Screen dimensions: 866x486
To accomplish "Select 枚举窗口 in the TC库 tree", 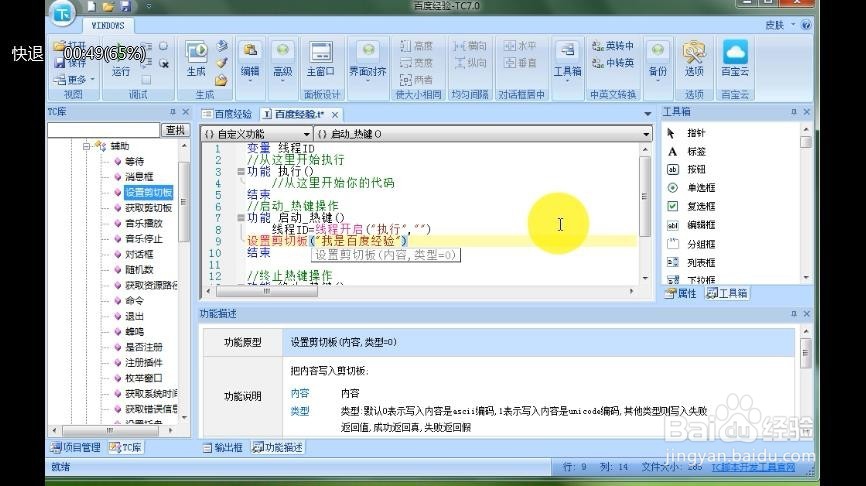I will coord(143,378).
